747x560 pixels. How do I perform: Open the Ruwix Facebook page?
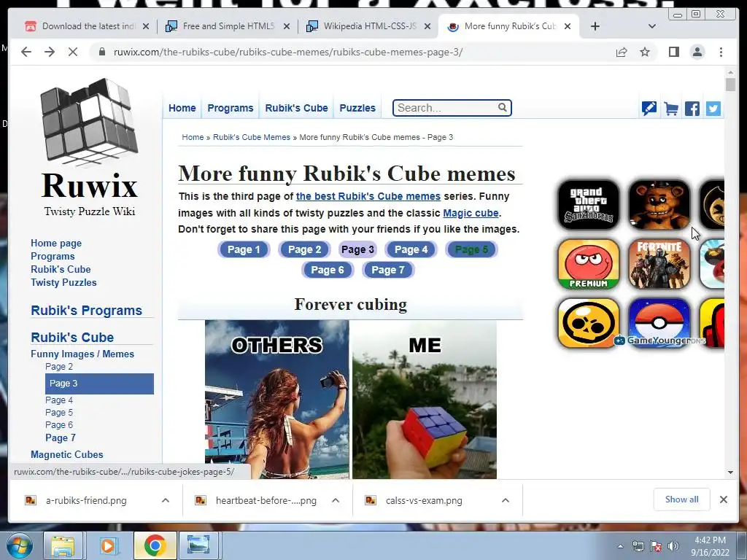[692, 109]
